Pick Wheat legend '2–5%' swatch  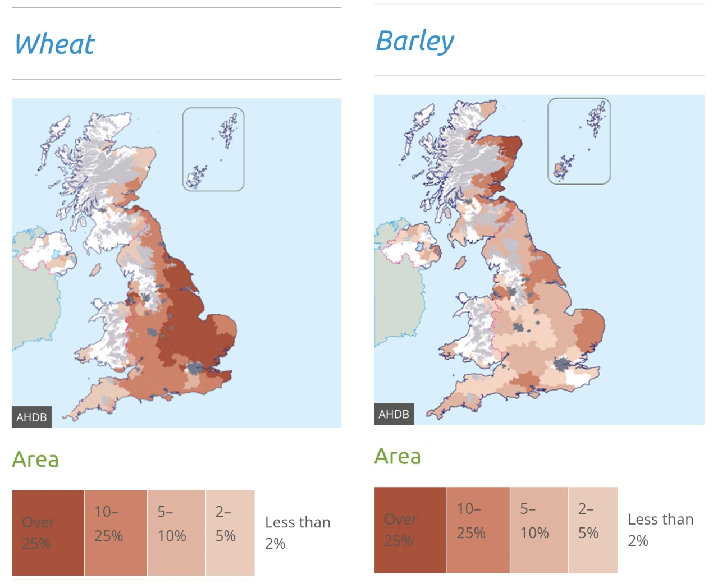click(x=230, y=532)
